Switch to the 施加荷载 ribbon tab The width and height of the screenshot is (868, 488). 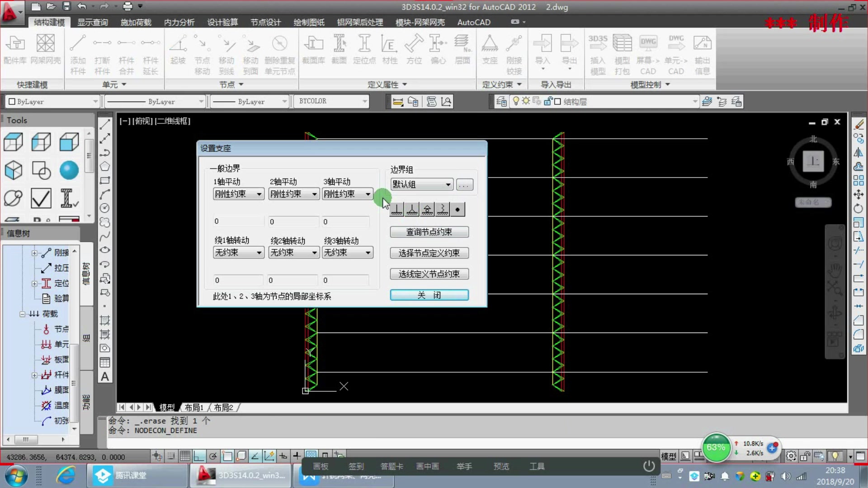[136, 22]
